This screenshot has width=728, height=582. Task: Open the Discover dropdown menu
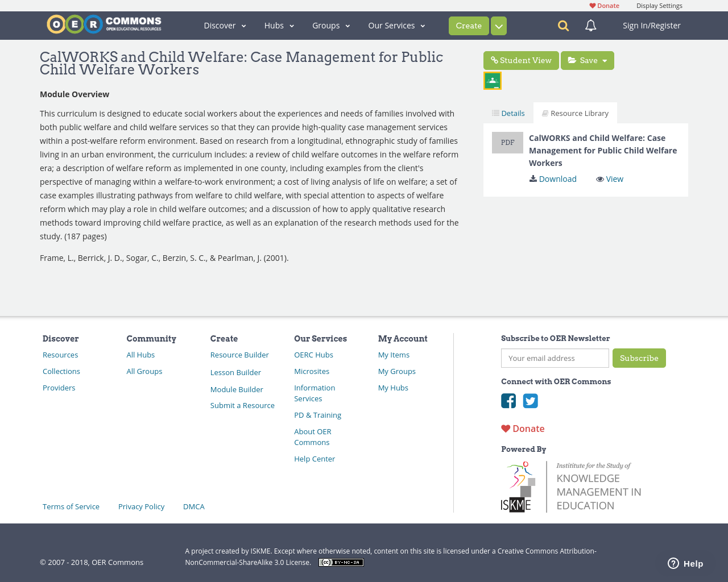224,25
